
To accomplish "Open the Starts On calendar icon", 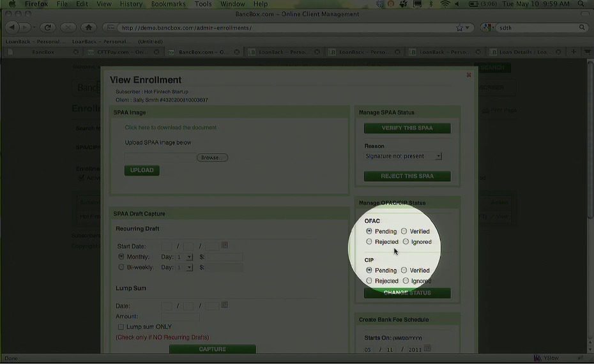I will [427, 349].
